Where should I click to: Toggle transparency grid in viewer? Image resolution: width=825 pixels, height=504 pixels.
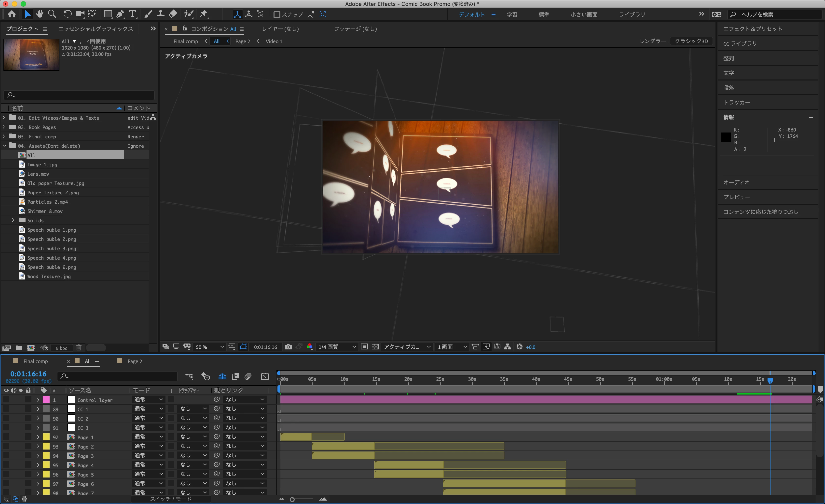pos(375,347)
